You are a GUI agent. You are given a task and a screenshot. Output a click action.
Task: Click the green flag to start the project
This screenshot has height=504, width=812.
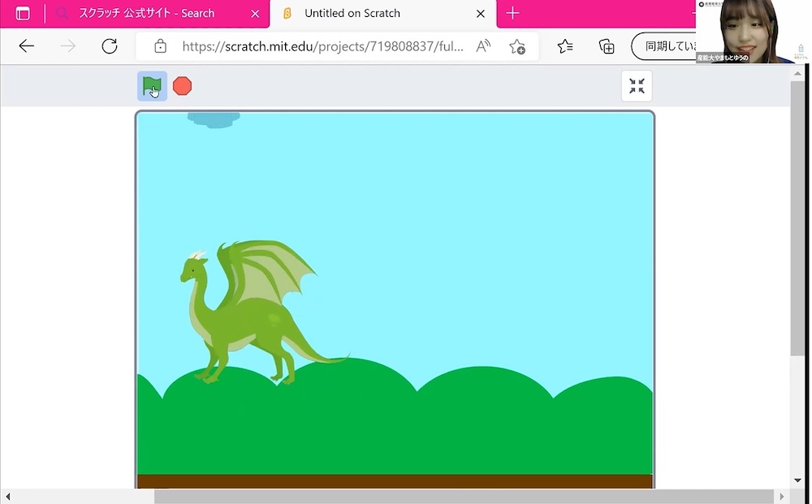point(152,85)
